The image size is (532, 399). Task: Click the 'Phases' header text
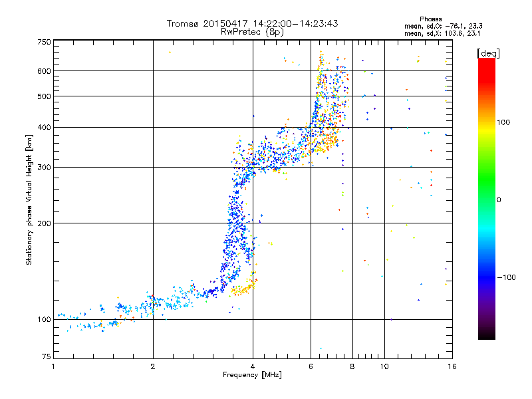[430, 19]
